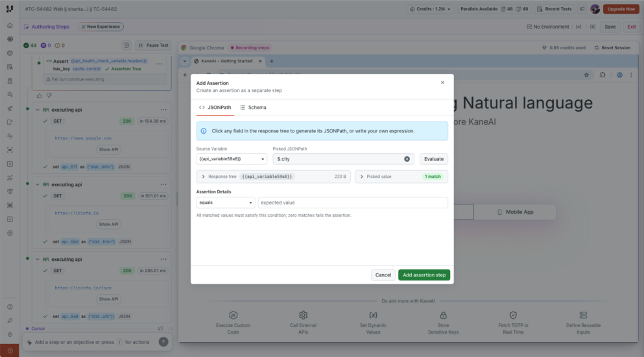This screenshot has width=644, height=357.
Task: Open options for ipinfo.io api step
Action: pos(163,185)
